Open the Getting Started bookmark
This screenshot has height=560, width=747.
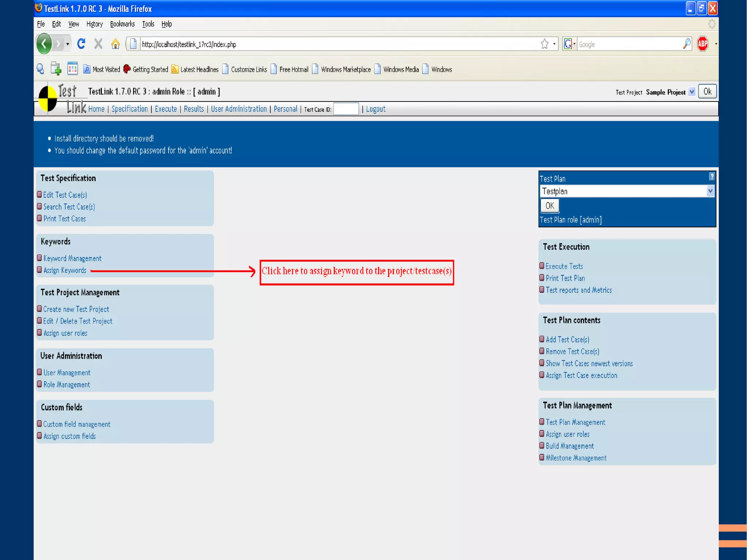click(146, 69)
